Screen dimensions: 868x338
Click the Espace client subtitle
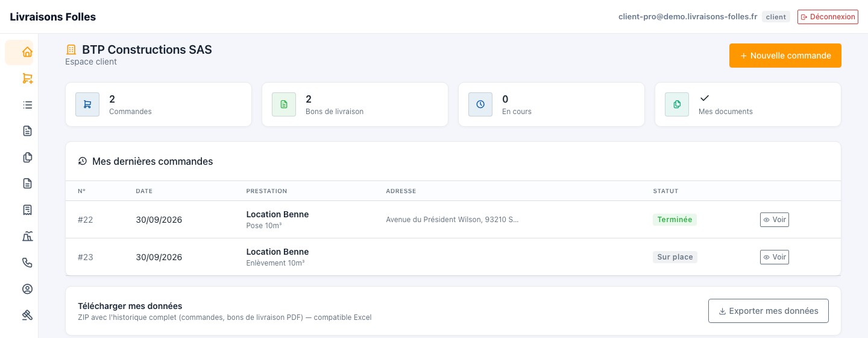click(x=91, y=62)
